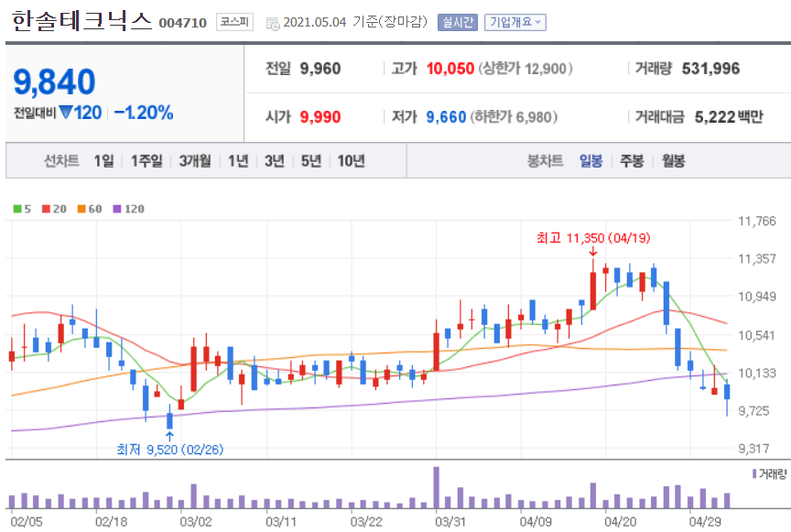Click the red 20-day moving average swatch

47,209
